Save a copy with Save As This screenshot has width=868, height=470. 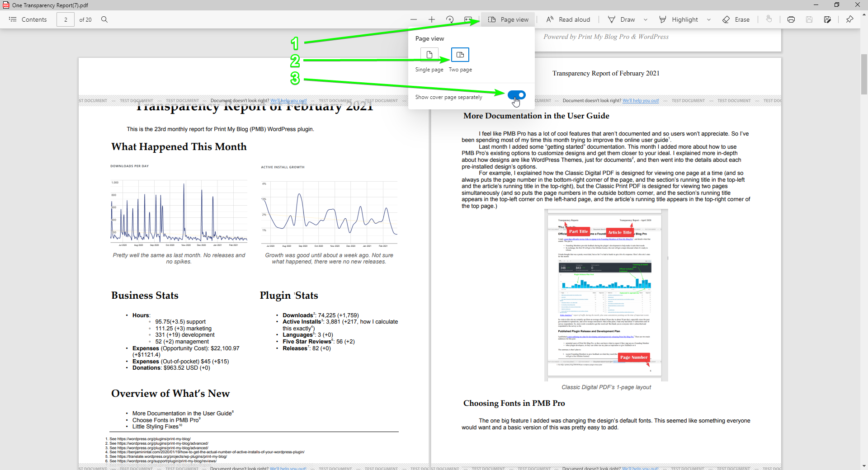click(827, 19)
